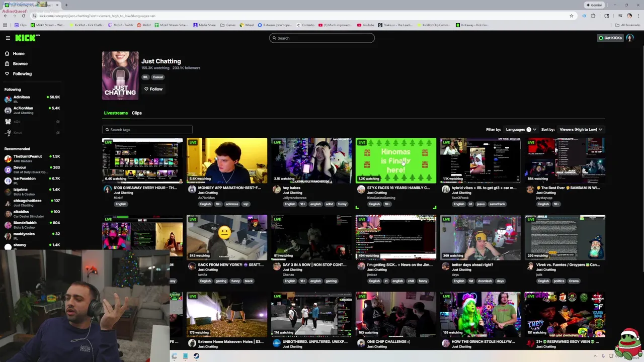Switch to the Clips tab
The height and width of the screenshot is (362, 644).
[x=137, y=113]
